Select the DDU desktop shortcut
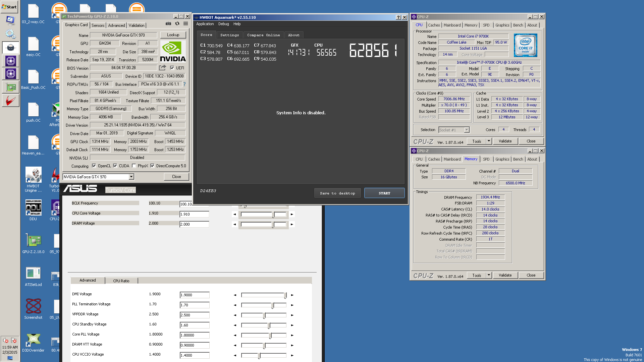This screenshot has height=362, width=644. click(x=33, y=210)
